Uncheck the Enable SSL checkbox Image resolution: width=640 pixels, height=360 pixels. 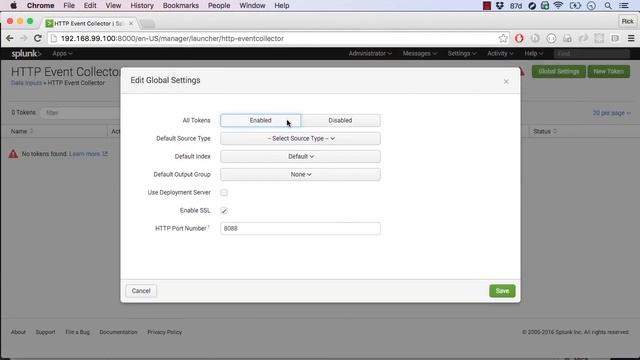coord(224,211)
